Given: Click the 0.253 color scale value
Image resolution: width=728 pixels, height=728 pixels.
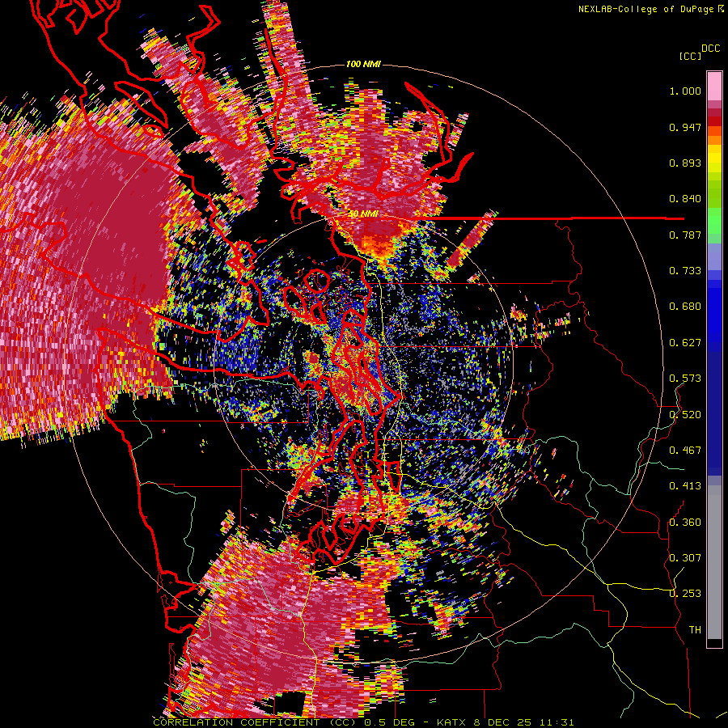Looking at the screenshot, I should click(x=685, y=594).
